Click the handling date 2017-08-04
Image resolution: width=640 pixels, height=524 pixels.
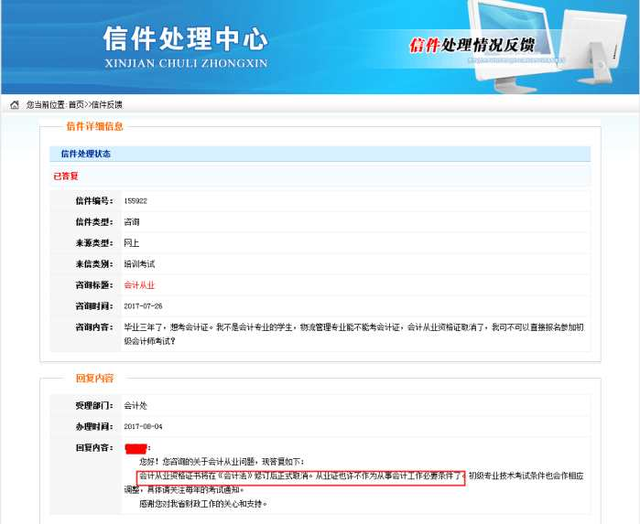[143, 426]
